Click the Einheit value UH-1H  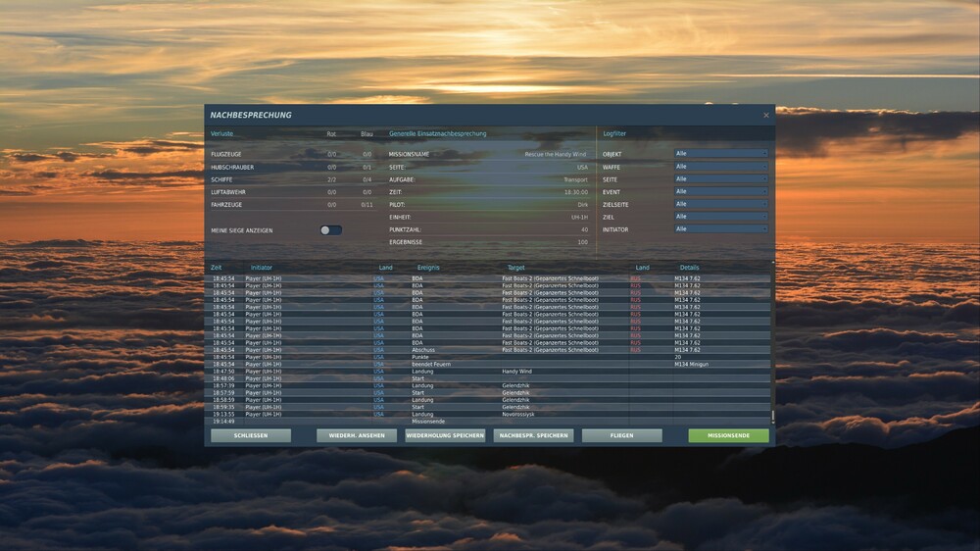tap(579, 217)
